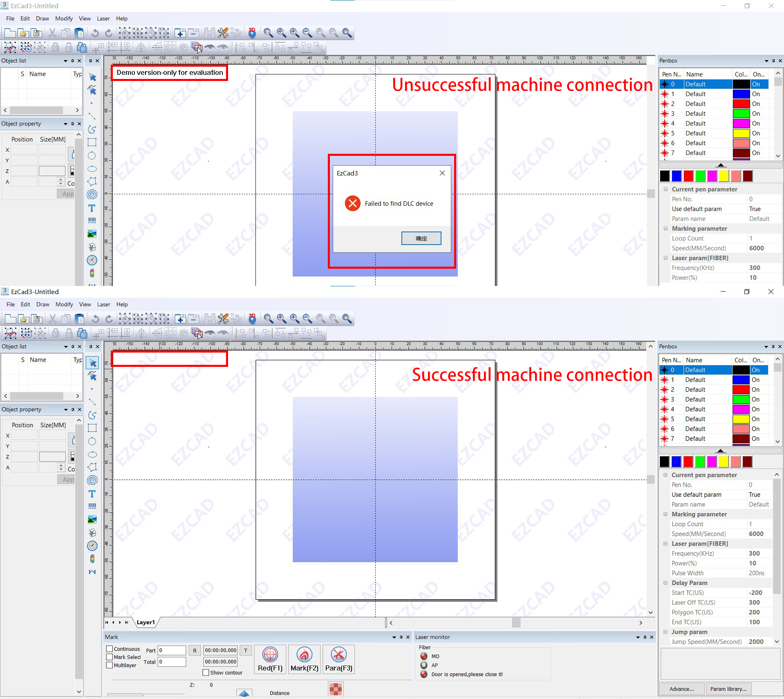Open bottom Object property panel dropdown arrow
Screen dimensions: 784x699
pyautogui.click(x=65, y=409)
